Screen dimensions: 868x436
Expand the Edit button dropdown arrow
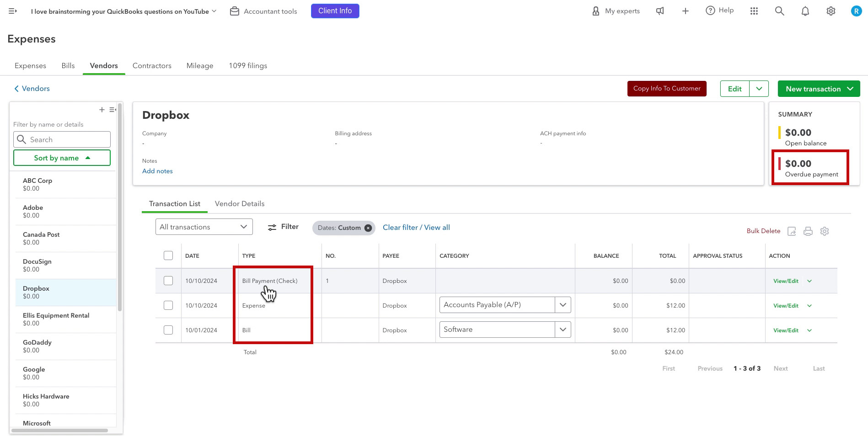click(x=759, y=89)
